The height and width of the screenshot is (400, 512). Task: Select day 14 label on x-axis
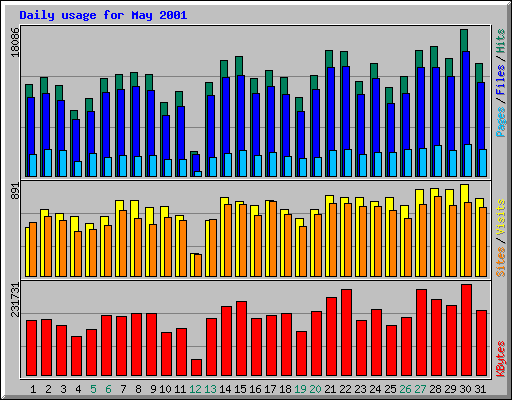coord(225,389)
